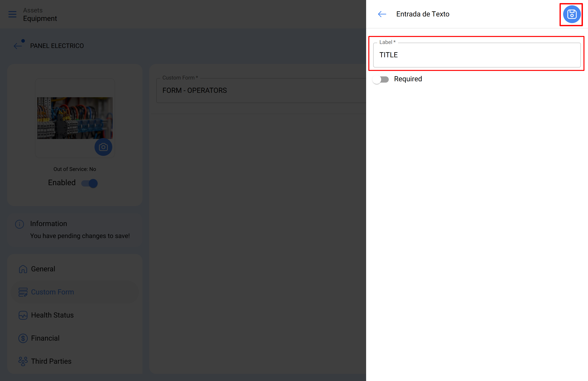Click the Financial dollar icon

pyautogui.click(x=23, y=338)
